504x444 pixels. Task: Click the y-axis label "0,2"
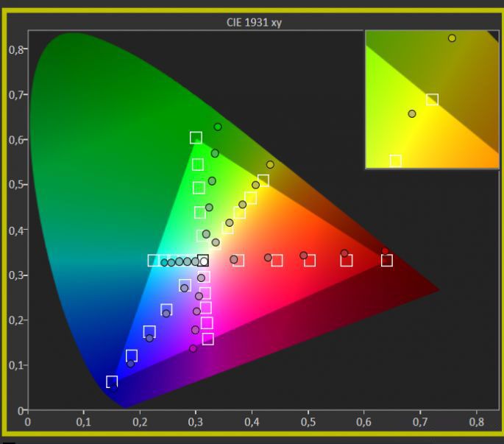[15, 321]
